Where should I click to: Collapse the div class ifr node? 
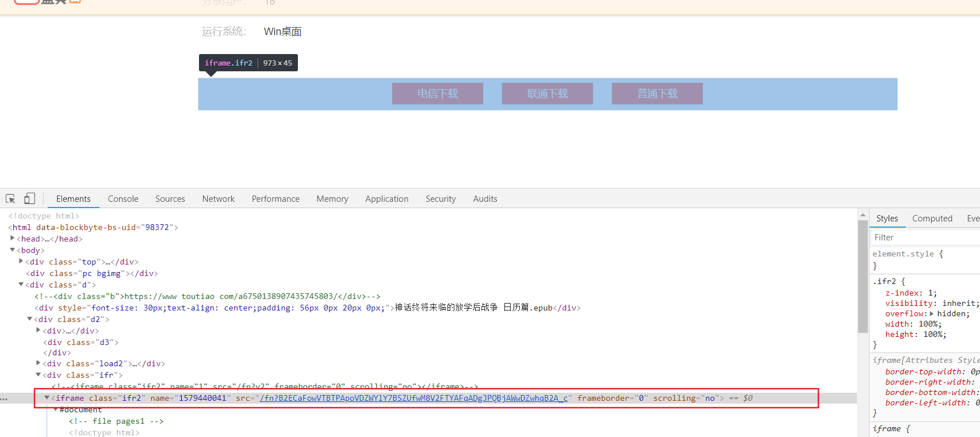[x=39, y=375]
